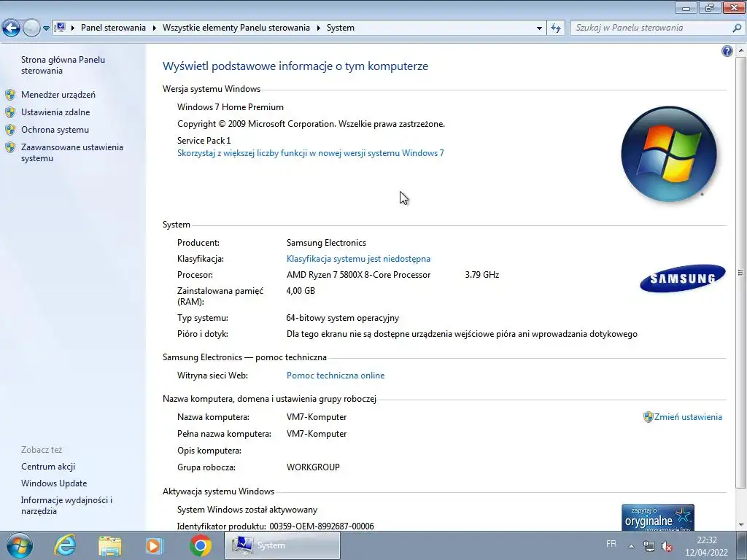Select WORKGROUP value
747x560 pixels.
313,467
